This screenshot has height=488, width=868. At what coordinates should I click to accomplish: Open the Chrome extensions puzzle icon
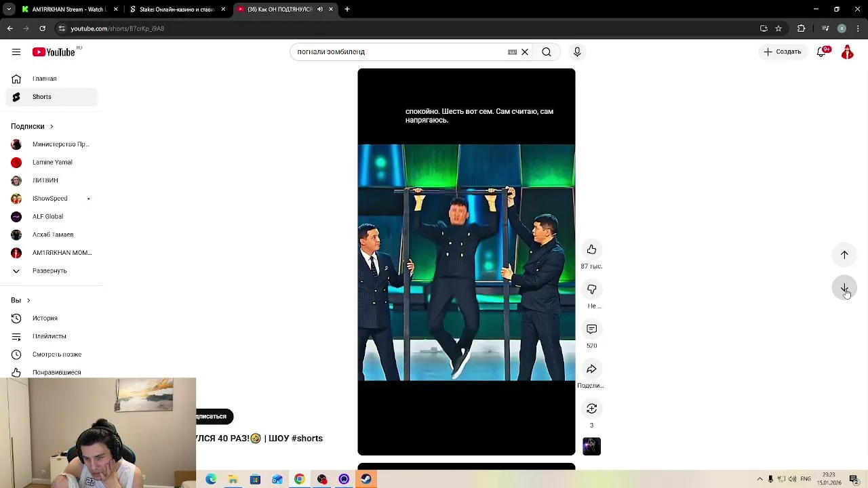coord(802,28)
